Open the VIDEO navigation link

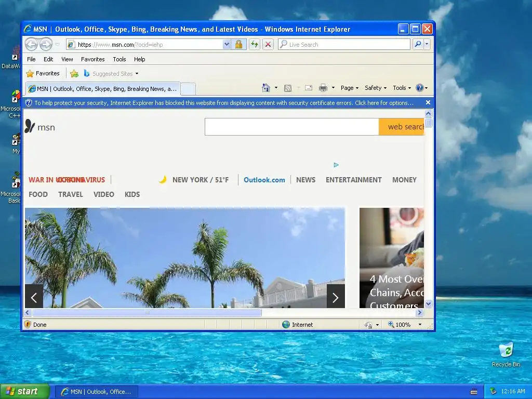click(104, 194)
